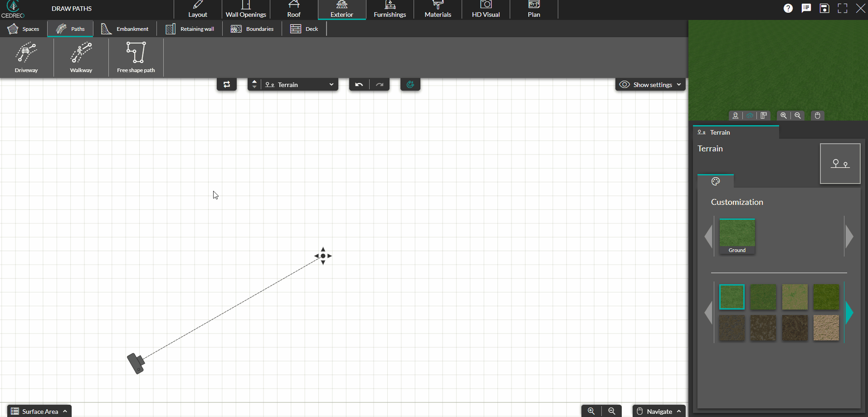
Task: Switch to first-person walkthrough view
Action: [x=735, y=115]
